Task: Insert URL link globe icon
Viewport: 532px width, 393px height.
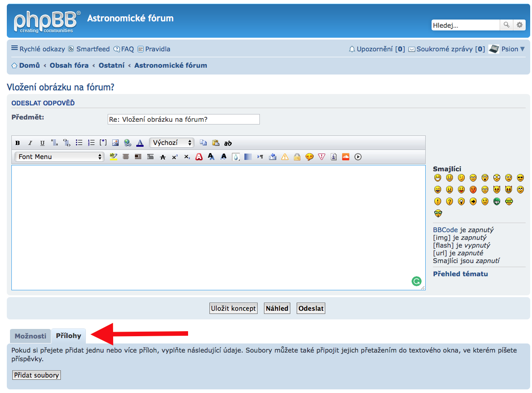Action: point(128,143)
